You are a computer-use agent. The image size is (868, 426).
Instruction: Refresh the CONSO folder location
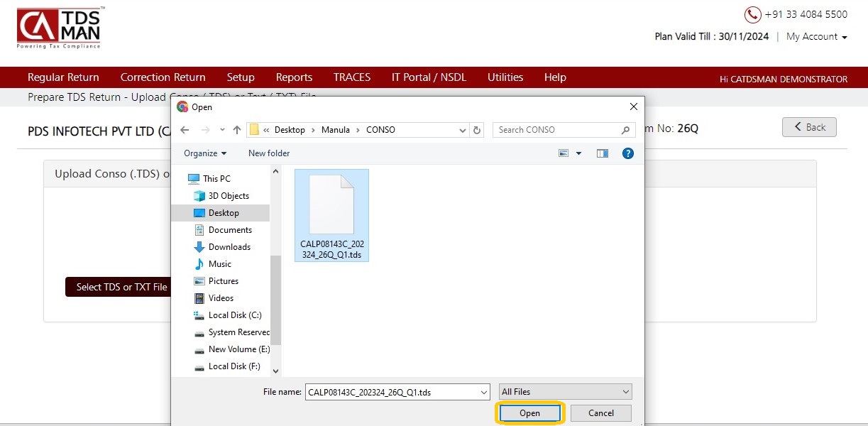(477, 130)
